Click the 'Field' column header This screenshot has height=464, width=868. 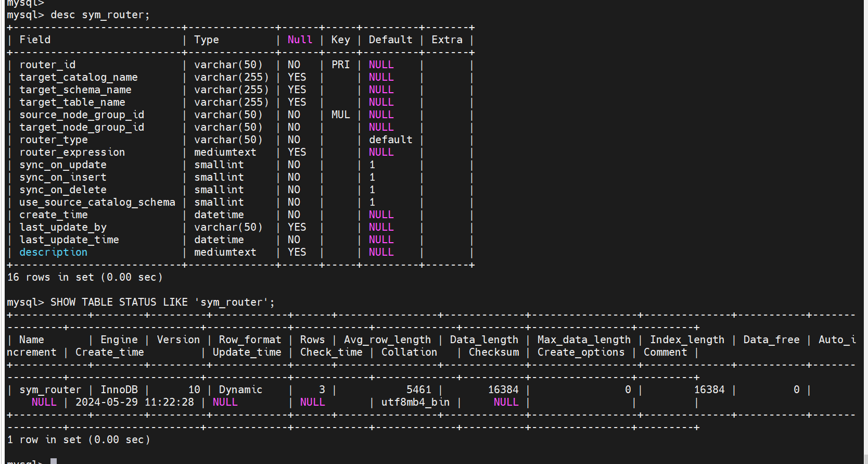pos(35,40)
